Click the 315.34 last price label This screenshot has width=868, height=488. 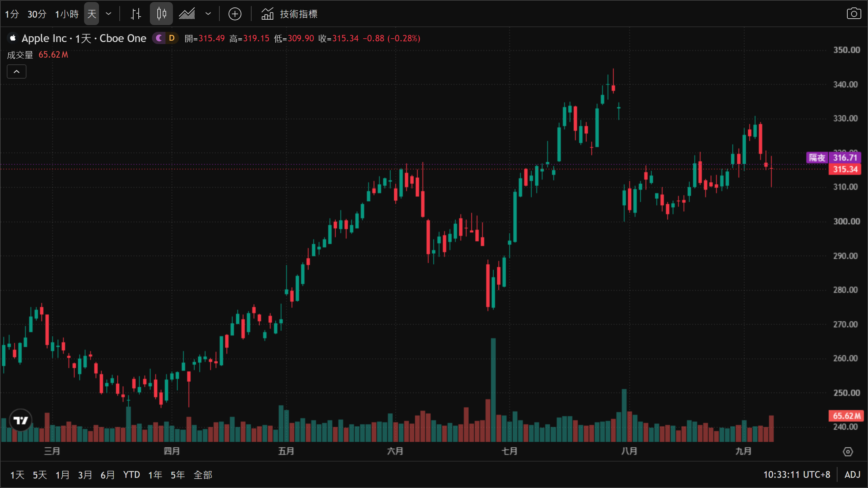(x=845, y=169)
